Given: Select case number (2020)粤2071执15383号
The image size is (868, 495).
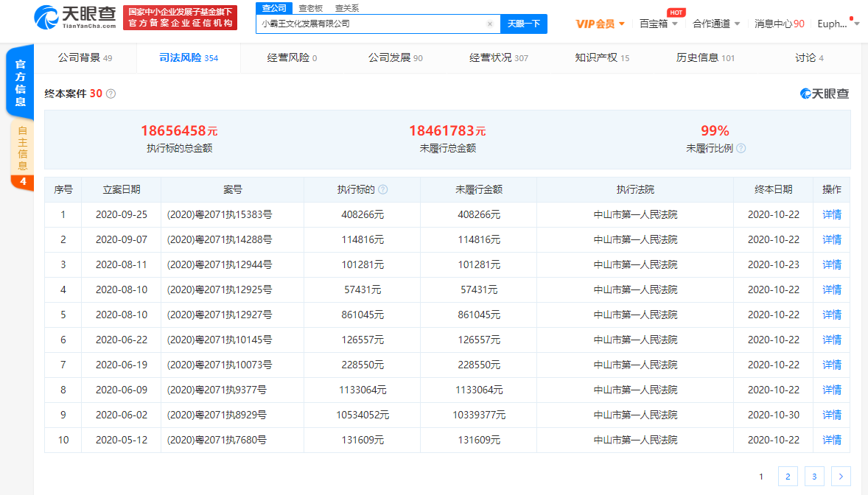Looking at the screenshot, I should coord(220,215).
